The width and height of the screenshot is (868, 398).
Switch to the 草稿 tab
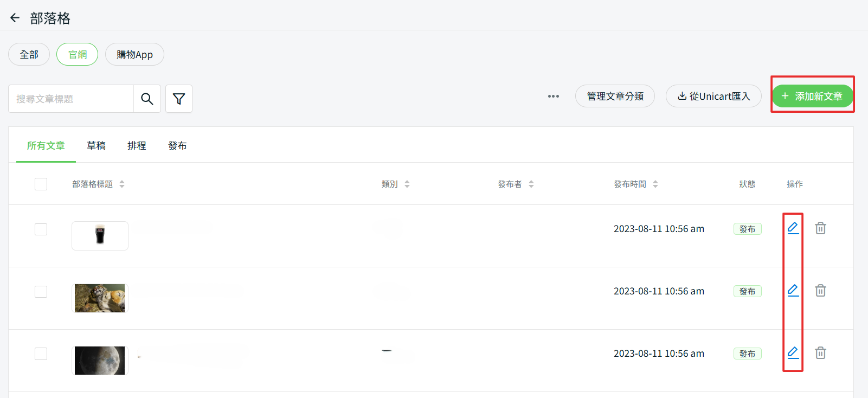click(96, 146)
